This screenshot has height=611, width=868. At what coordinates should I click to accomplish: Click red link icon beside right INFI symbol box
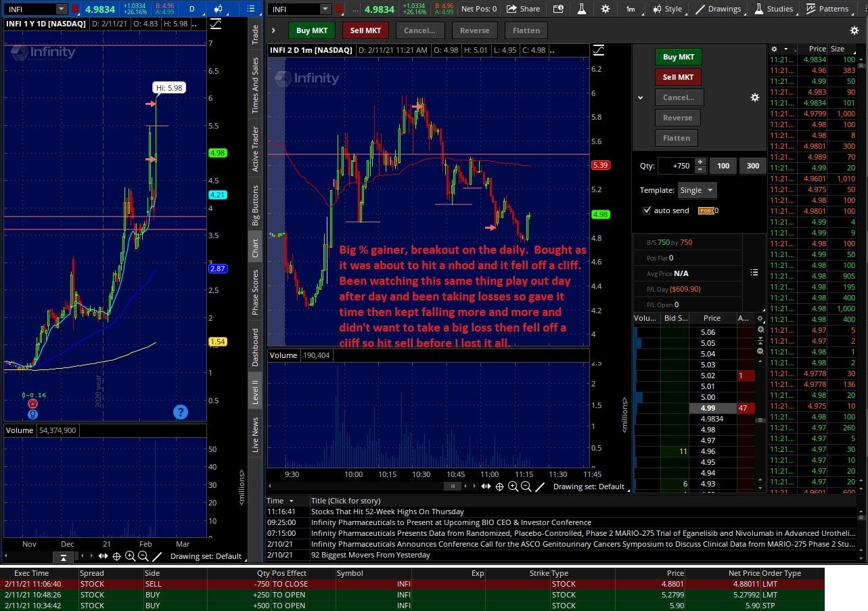pos(338,9)
